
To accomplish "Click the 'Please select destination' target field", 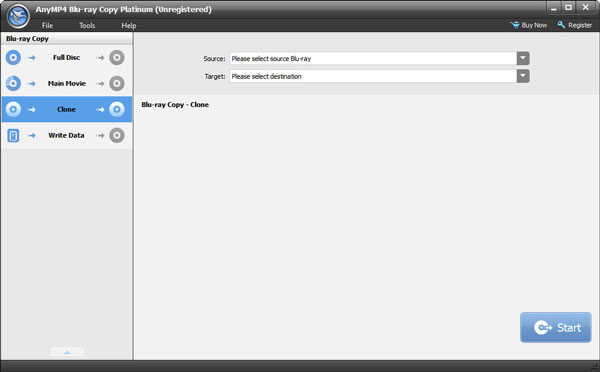I will click(x=373, y=76).
